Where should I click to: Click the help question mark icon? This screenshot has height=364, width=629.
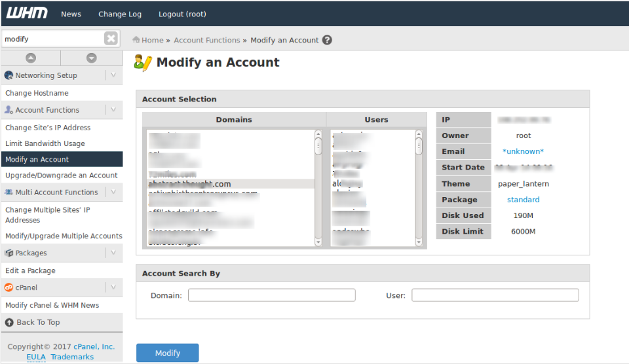pyautogui.click(x=327, y=40)
